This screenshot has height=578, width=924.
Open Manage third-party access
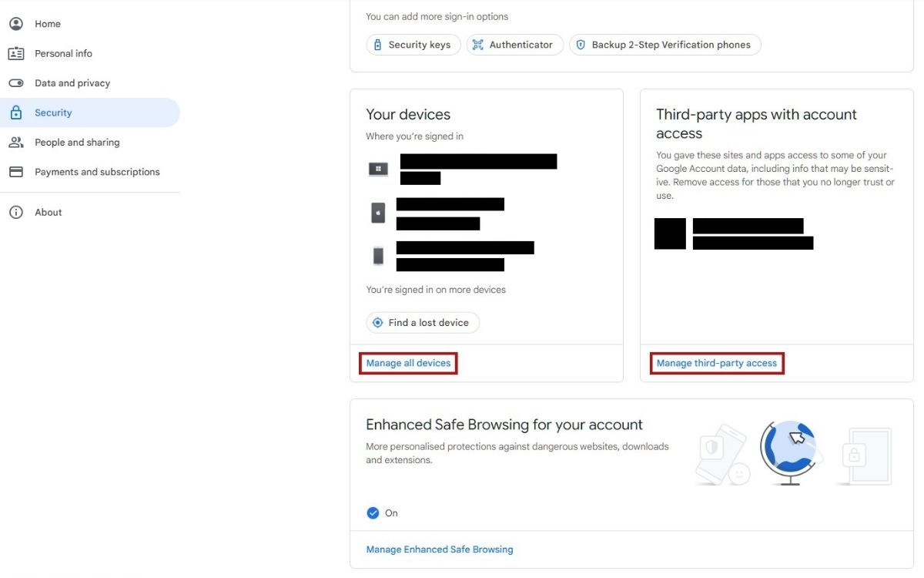(716, 362)
